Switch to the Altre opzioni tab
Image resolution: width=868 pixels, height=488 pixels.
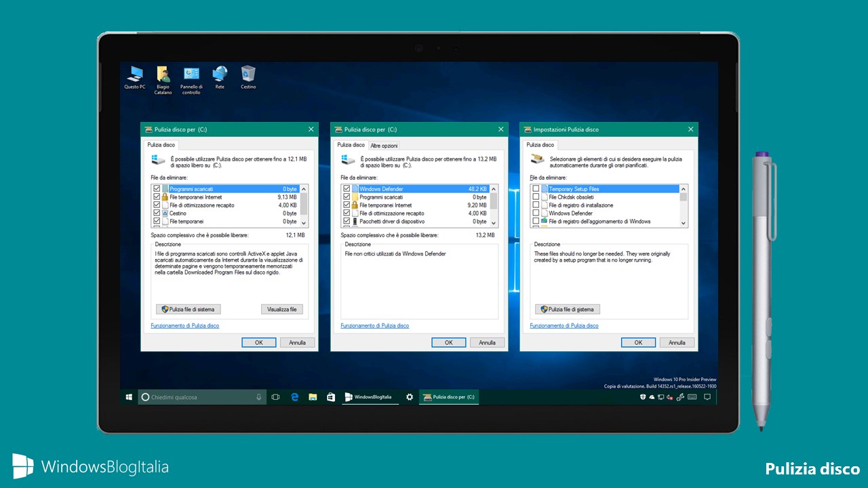pos(384,146)
